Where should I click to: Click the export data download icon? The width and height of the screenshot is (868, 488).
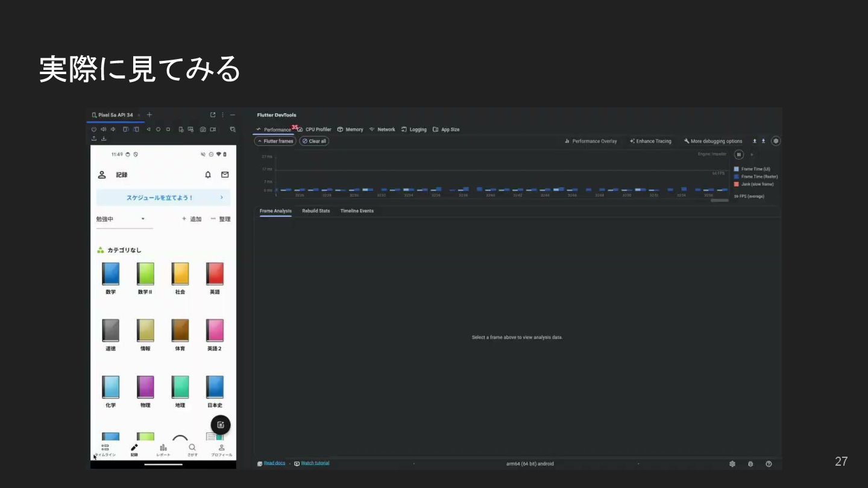coord(763,141)
